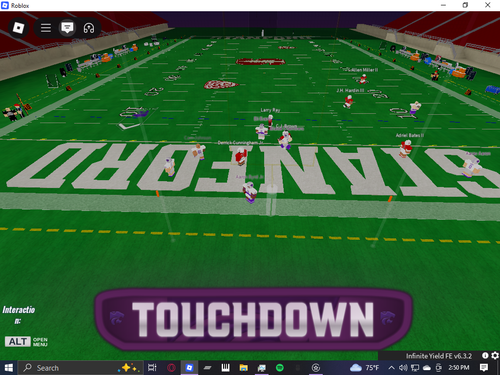This screenshot has height=375, width=500.
Task: Click the ALT open menu key
Action: 17,342
